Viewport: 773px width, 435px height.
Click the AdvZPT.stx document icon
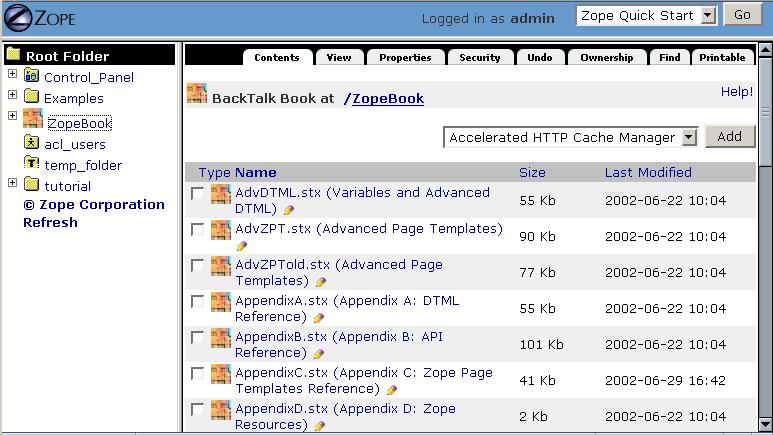click(x=220, y=230)
